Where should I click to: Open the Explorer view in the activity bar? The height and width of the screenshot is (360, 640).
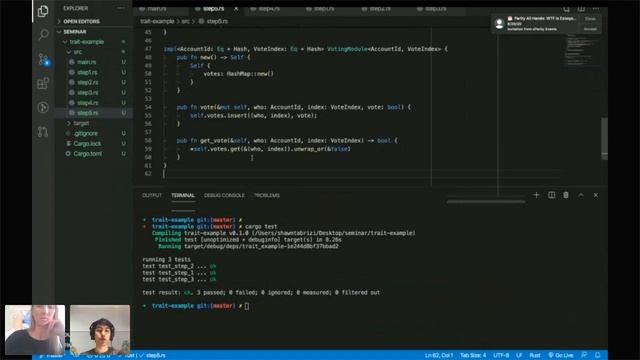pyautogui.click(x=43, y=11)
